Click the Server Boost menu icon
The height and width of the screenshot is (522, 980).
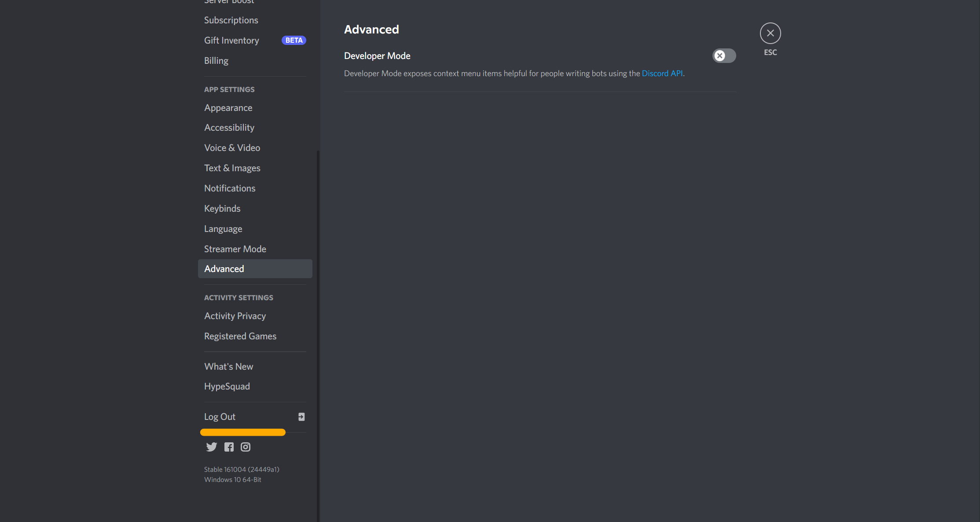coord(229,2)
